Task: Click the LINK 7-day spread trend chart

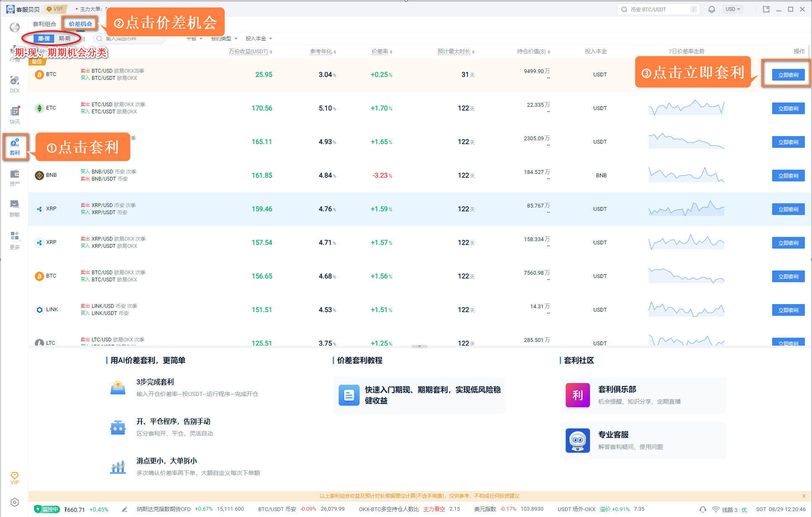Action: point(687,309)
